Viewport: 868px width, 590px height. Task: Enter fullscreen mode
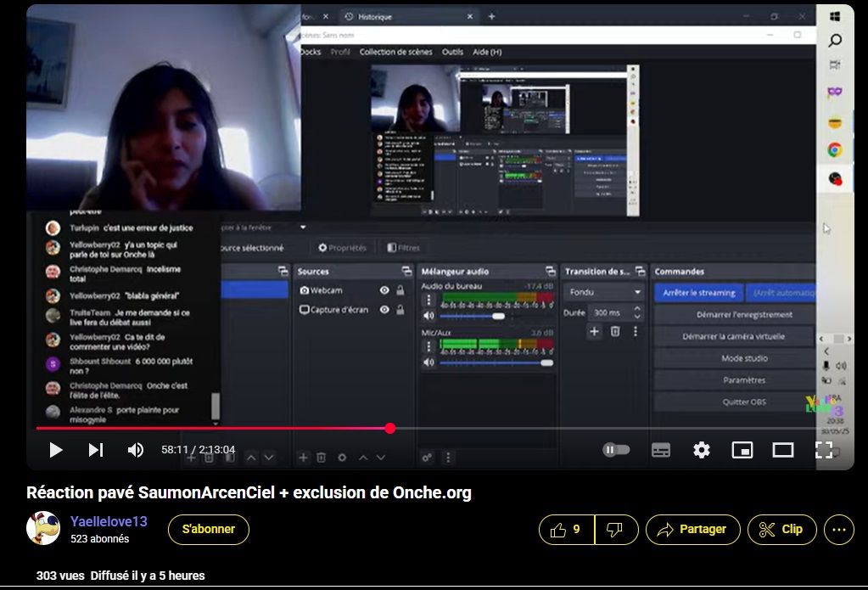(823, 450)
